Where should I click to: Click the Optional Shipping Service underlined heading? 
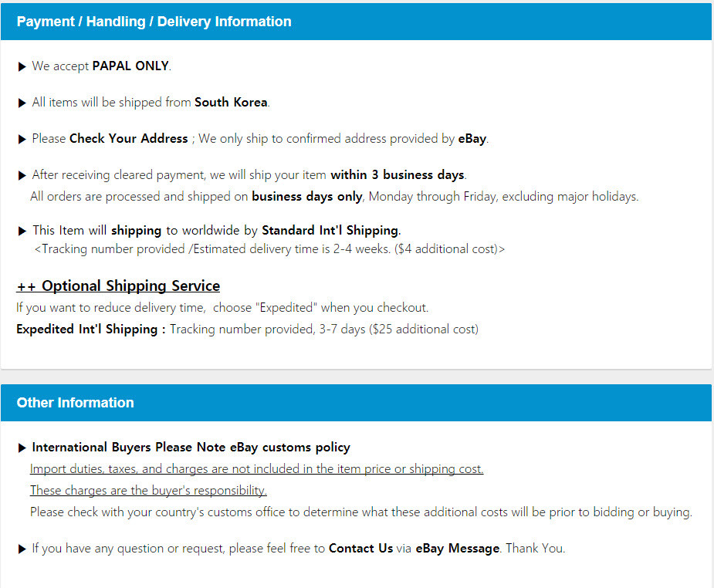(x=118, y=286)
